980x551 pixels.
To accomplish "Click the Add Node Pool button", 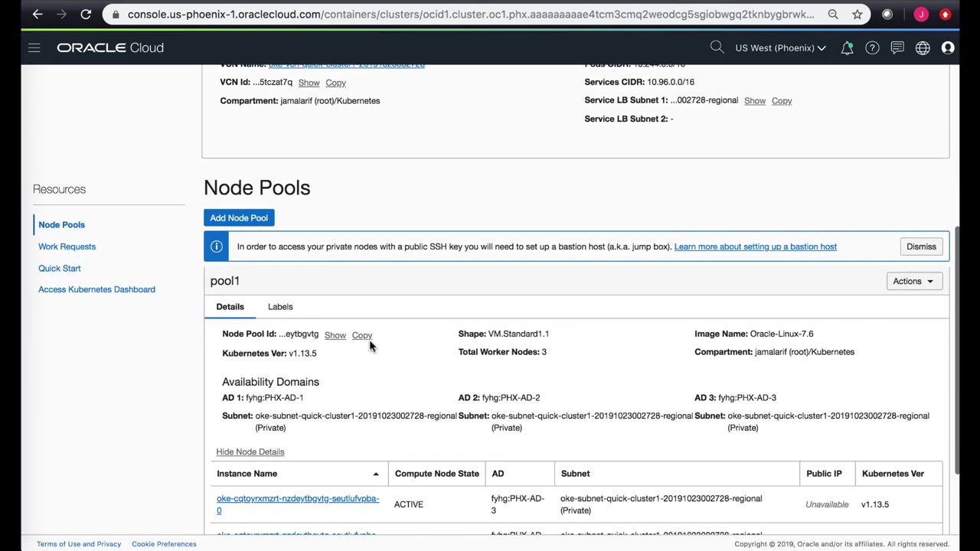I will [x=239, y=218].
